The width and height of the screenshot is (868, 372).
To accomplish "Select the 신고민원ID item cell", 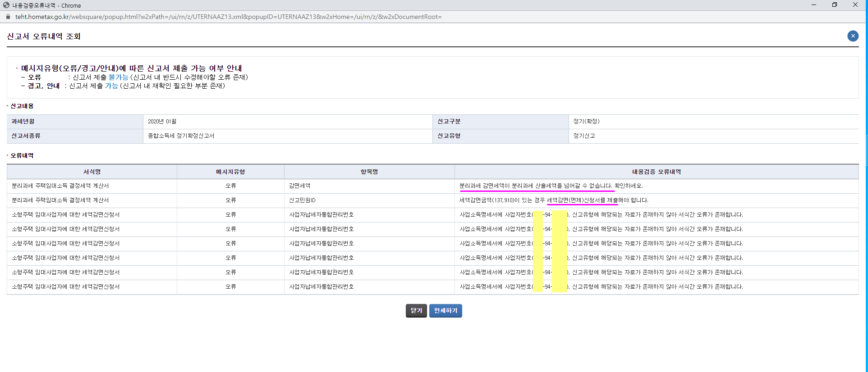I will pos(302,200).
